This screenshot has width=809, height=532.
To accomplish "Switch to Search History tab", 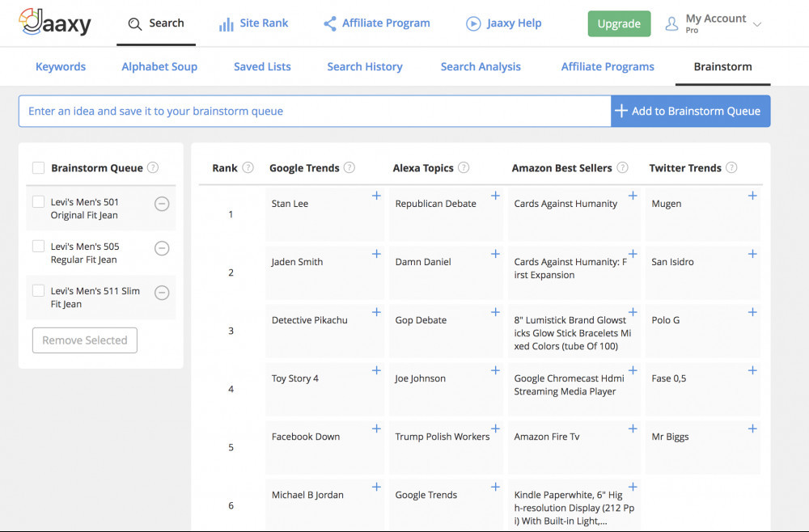I will click(365, 66).
